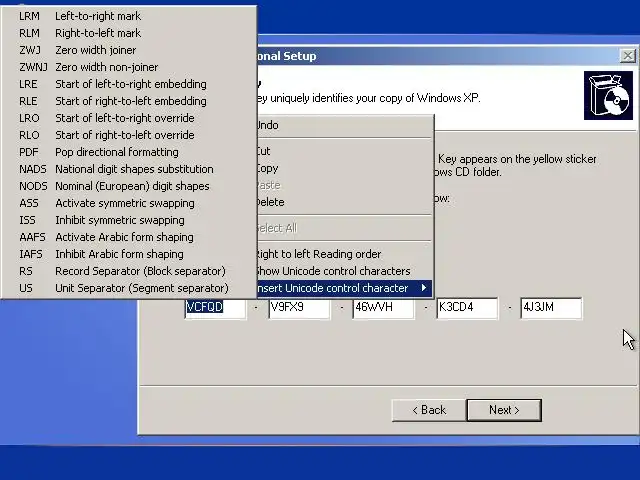Click the first product key field VCFQD
The height and width of the screenshot is (480, 640).
pos(216,308)
